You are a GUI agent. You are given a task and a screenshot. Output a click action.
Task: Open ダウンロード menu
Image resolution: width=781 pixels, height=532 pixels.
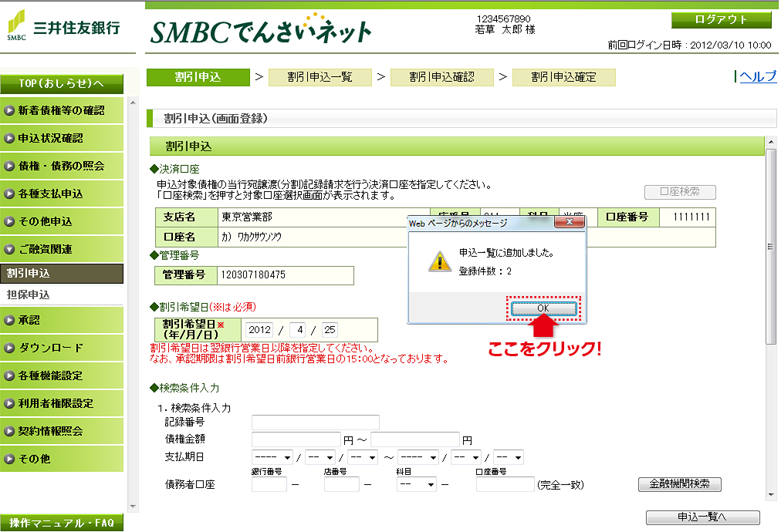(x=62, y=348)
